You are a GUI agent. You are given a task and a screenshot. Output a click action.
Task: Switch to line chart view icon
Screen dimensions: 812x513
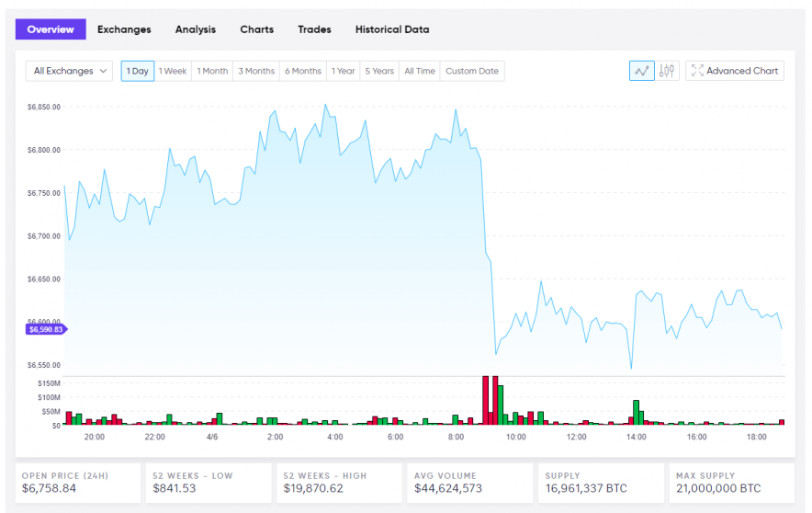[641, 71]
